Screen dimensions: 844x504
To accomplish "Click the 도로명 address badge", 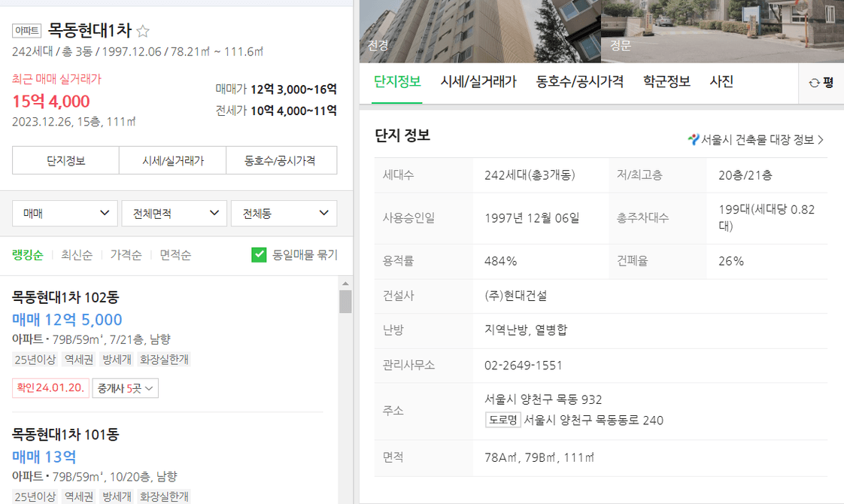I will coord(502,420).
